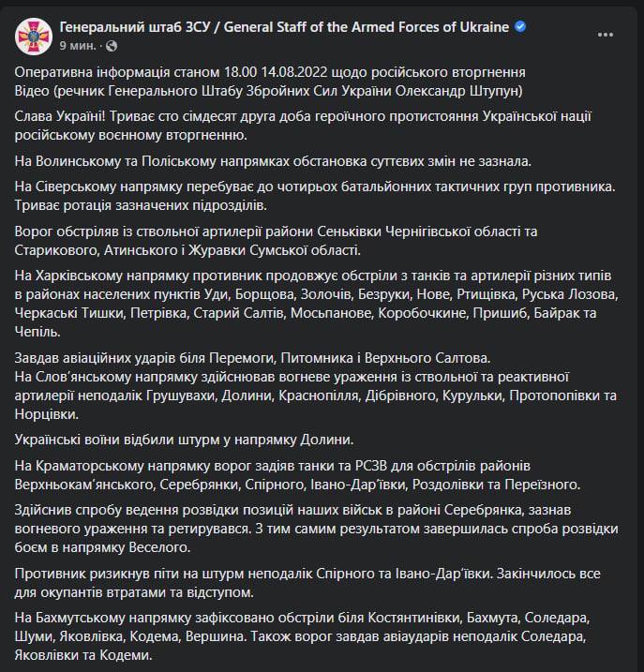Click the Краматорському напрямку paragraph
The height and width of the screenshot is (672, 644).
(300, 474)
